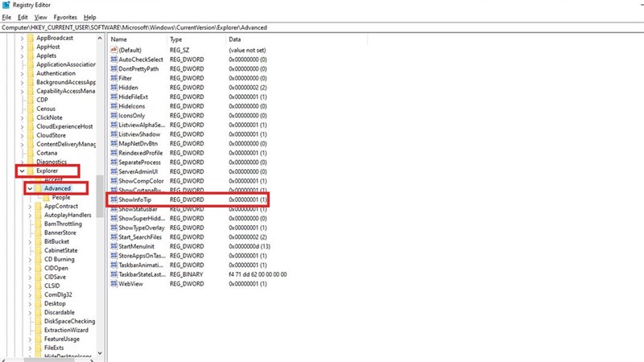Screen dimensions: 644x362
Task: Select the CabinetState key
Action: tap(61, 250)
